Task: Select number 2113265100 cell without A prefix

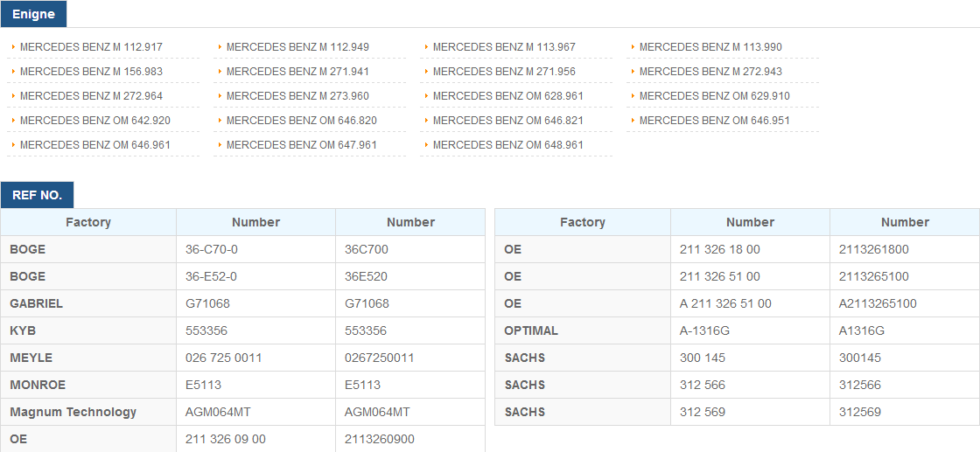Action: (905, 276)
